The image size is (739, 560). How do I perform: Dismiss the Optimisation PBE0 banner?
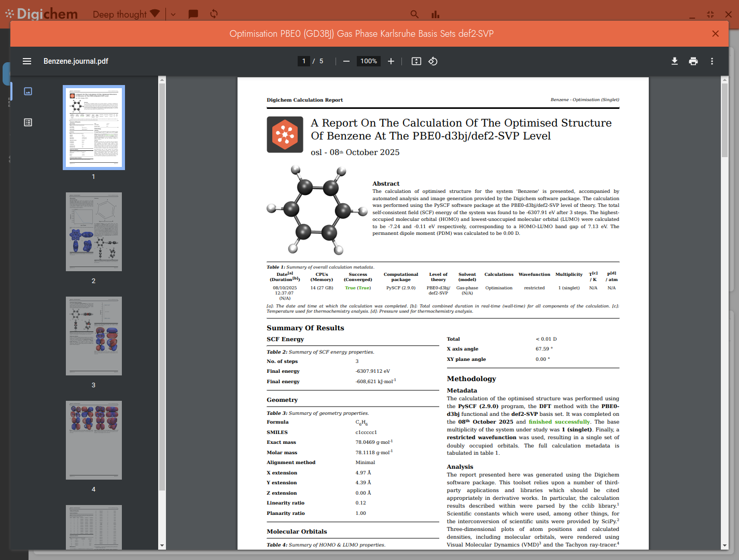(715, 33)
